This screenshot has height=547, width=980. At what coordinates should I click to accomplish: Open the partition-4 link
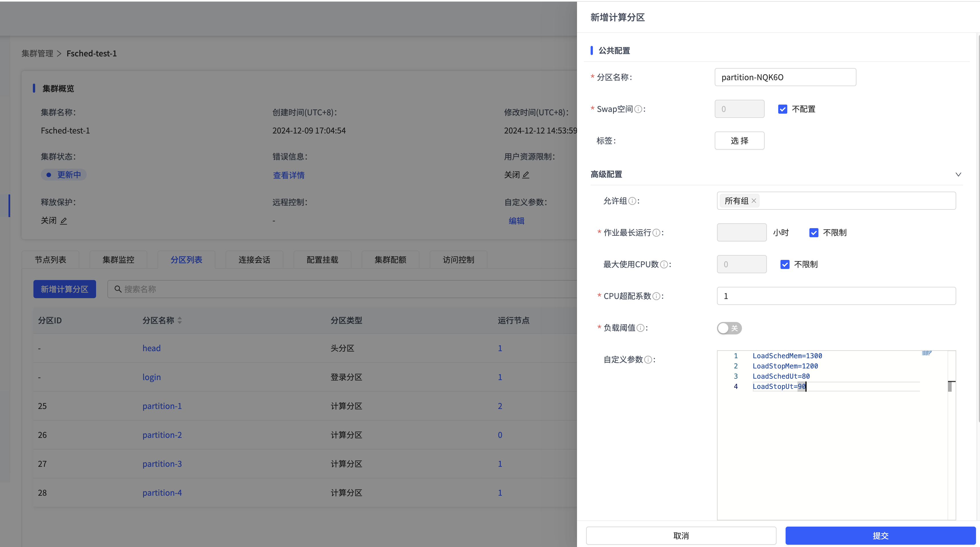coord(162,493)
